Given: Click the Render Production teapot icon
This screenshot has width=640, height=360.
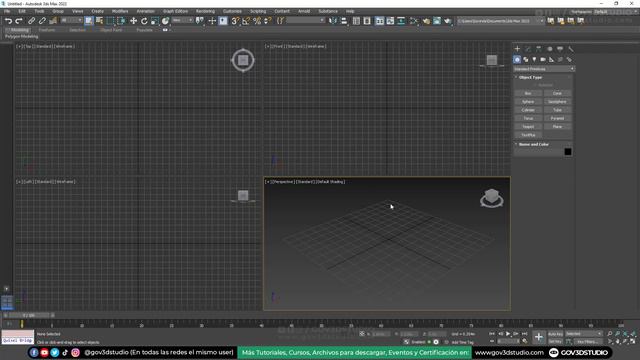Looking at the screenshot, I should point(448,21).
